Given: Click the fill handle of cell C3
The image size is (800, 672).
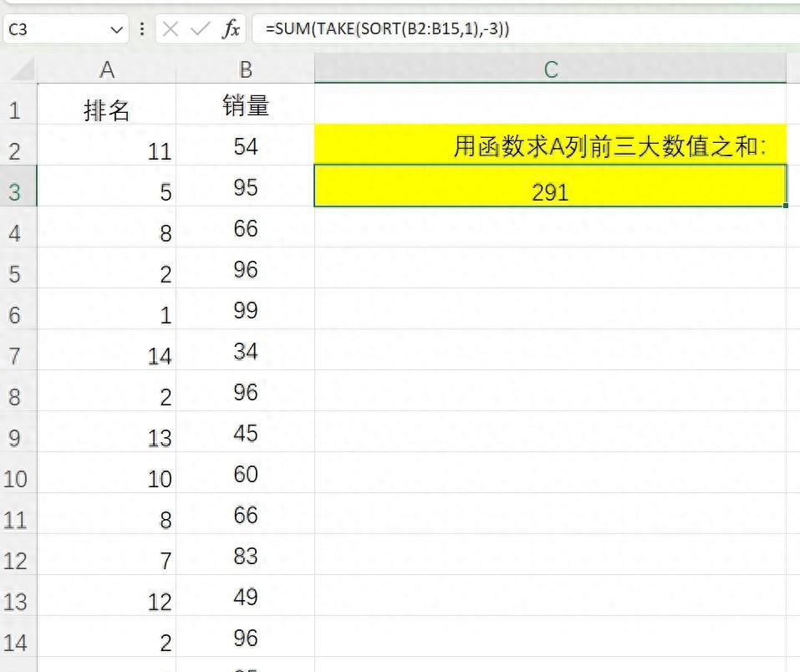Looking at the screenshot, I should (x=786, y=206).
